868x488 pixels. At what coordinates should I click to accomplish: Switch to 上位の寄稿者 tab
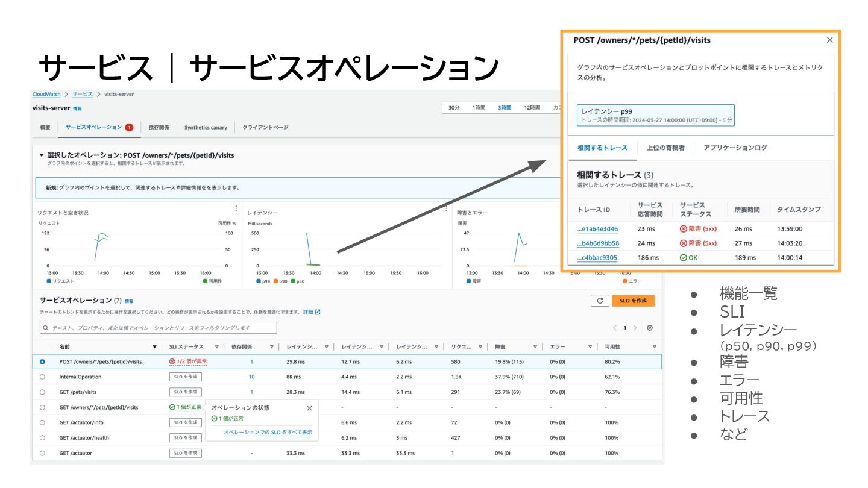(665, 148)
